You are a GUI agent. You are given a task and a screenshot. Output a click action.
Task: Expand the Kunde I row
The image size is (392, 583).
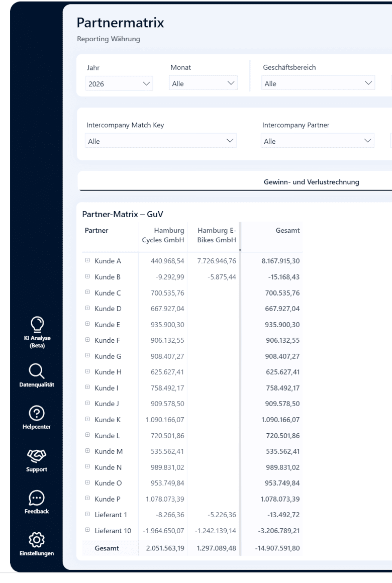point(87,387)
